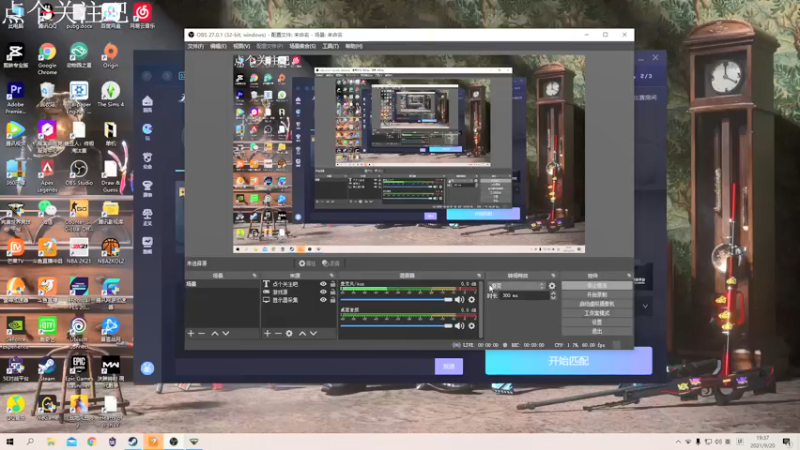Launch The Sims 4 desktop shortcut
800x450 pixels.
tap(110, 95)
